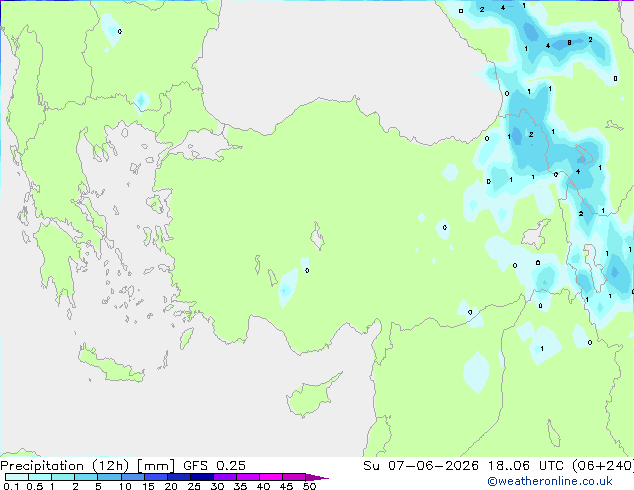634x490 pixels.
Task: Click the legend label '10'
Action: tap(125, 486)
